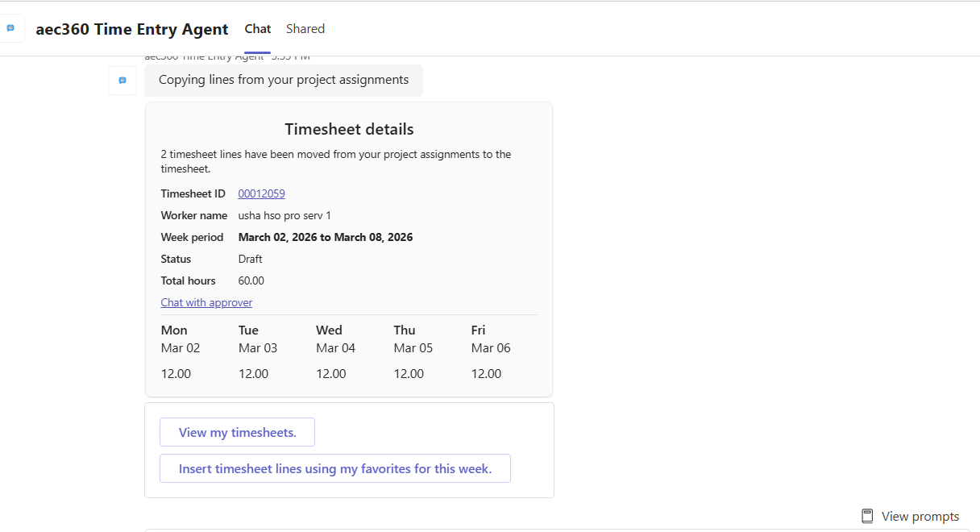Click the aec360 Time Entry Agent title
980x532 pixels.
[132, 29]
